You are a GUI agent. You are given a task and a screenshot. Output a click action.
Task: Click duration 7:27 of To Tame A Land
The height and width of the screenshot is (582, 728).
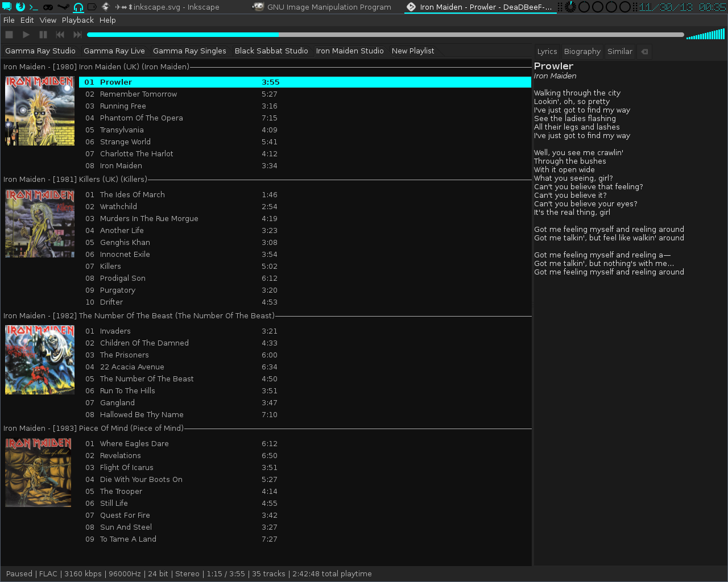(x=270, y=539)
